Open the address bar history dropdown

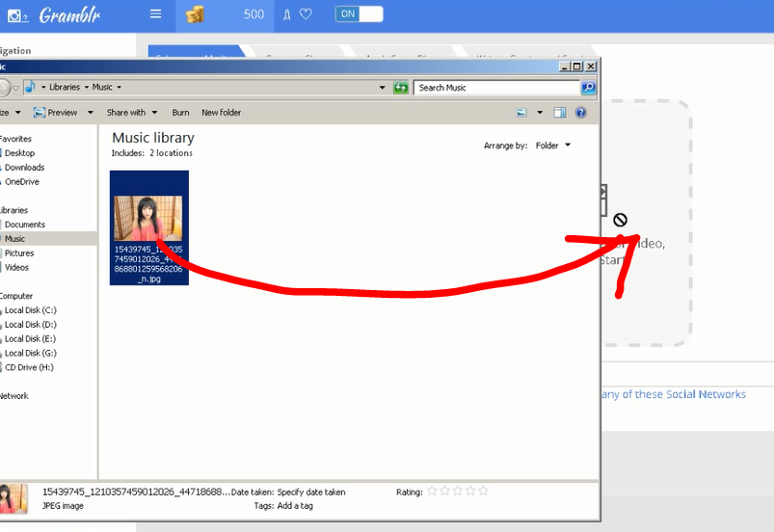[x=382, y=88]
